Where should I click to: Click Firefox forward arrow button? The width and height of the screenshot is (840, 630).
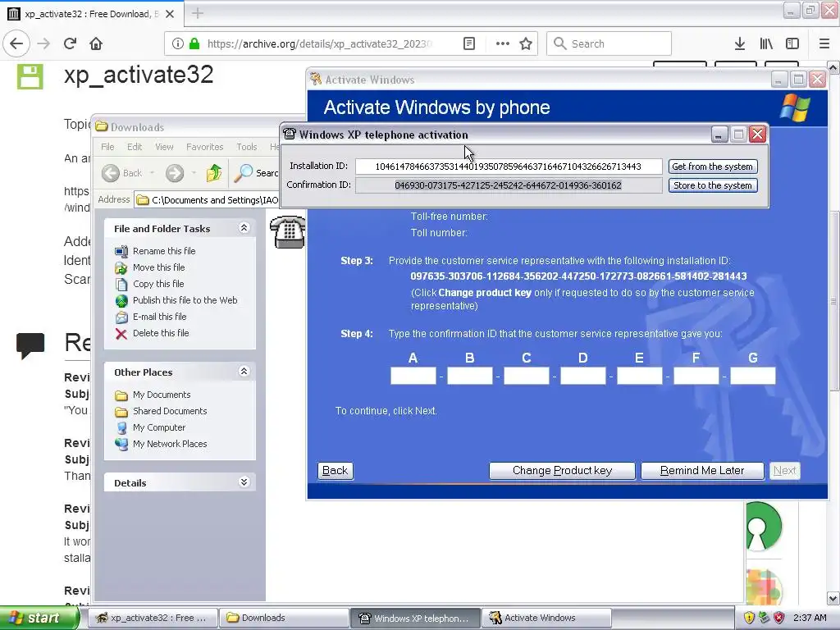(x=43, y=43)
